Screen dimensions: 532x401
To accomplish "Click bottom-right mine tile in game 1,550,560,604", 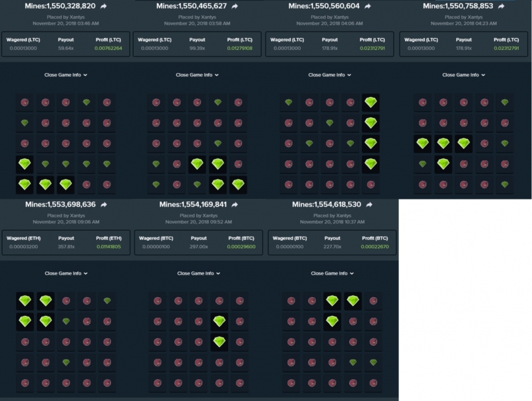I will (x=371, y=185).
